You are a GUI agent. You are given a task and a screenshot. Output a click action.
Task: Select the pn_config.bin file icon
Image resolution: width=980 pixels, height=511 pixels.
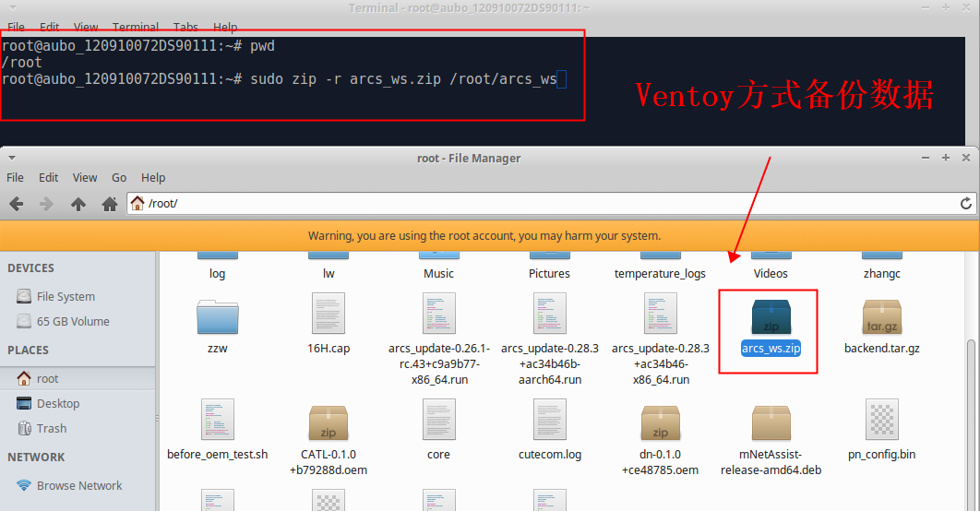(882, 419)
